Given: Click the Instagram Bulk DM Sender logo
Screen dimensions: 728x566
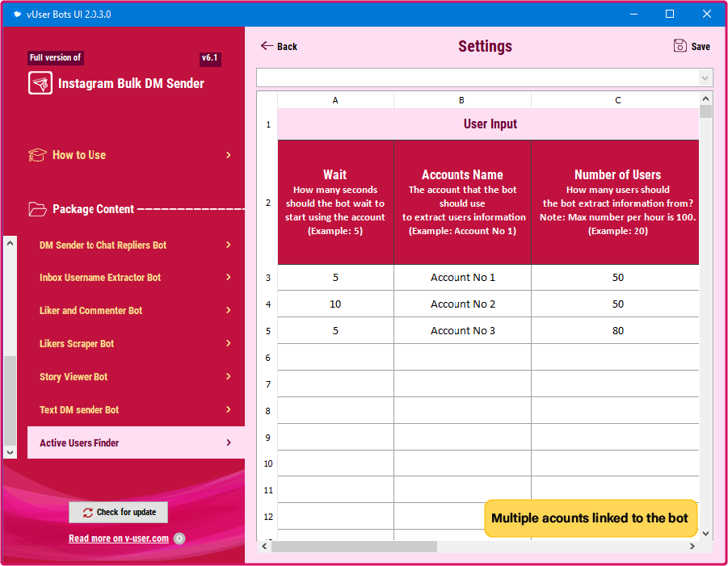Looking at the screenshot, I should coord(40,83).
